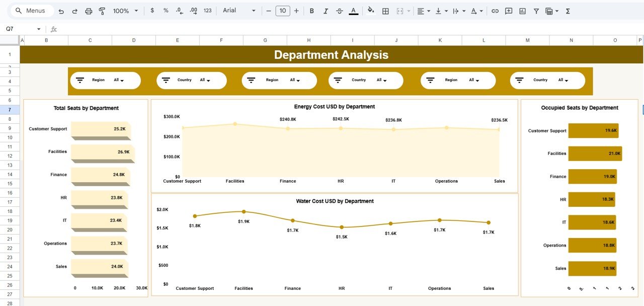This screenshot has height=306, width=644.
Task: Toggle italic formatting
Action: point(325,10)
